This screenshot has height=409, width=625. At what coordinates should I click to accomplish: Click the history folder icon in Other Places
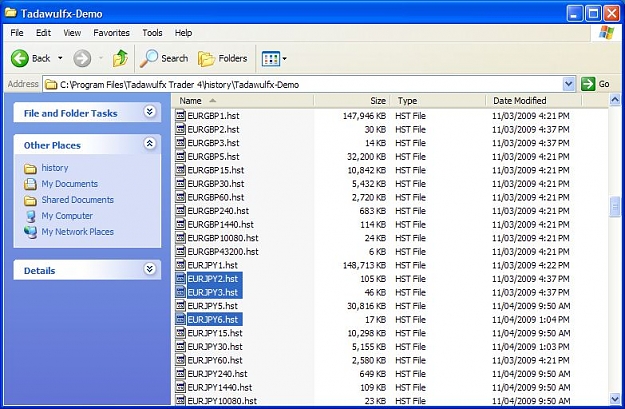(30, 169)
